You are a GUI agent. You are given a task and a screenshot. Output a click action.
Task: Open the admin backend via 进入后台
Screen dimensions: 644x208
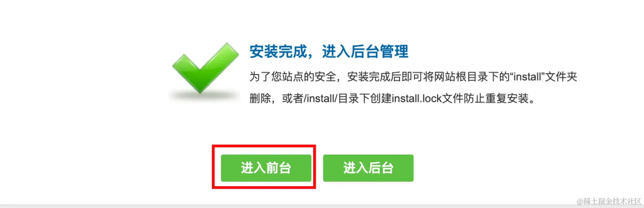click(368, 168)
